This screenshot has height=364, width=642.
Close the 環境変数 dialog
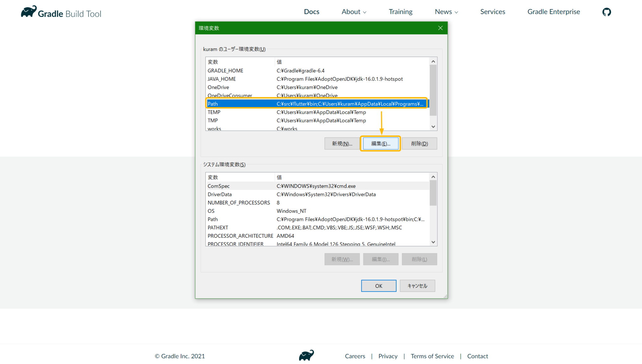pyautogui.click(x=440, y=28)
